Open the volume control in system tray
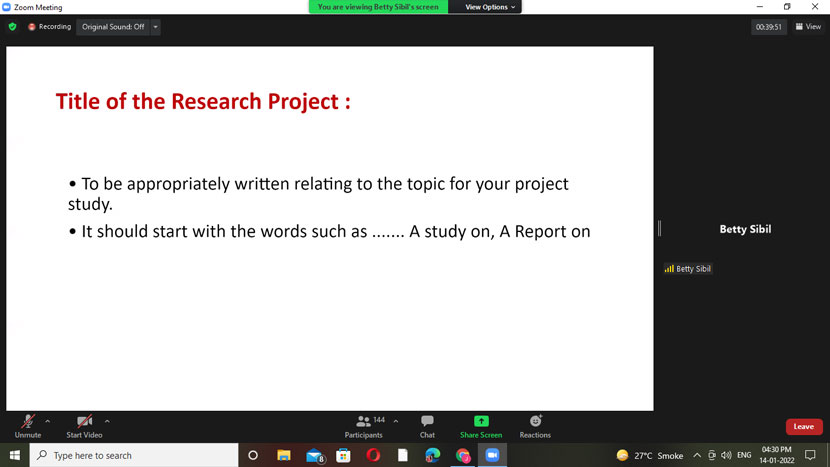The height and width of the screenshot is (467, 830). 726,455
